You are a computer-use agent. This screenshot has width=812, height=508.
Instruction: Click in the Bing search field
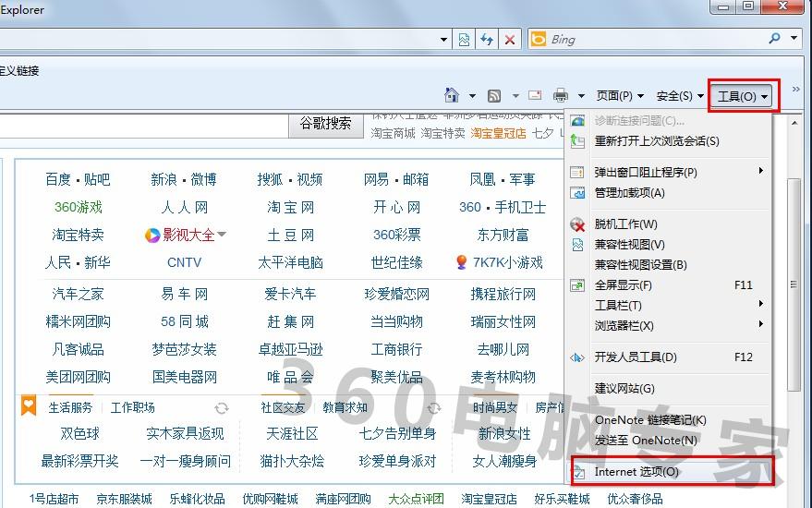pyautogui.click(x=657, y=40)
